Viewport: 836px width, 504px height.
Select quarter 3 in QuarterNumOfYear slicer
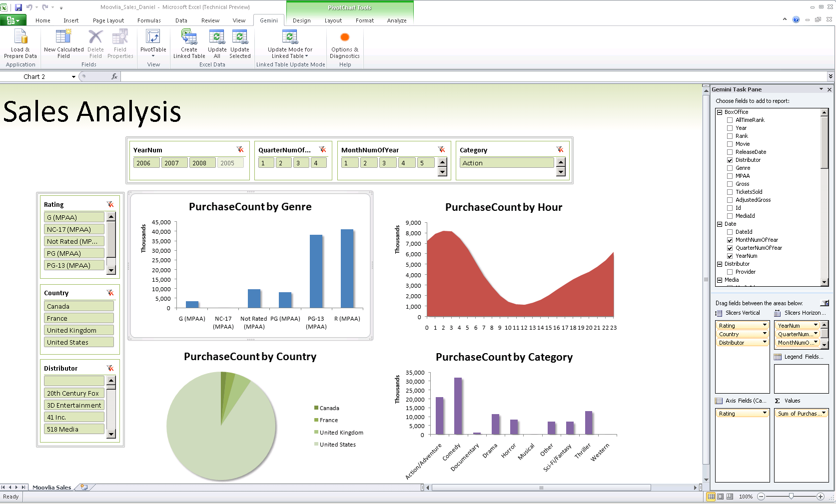(x=301, y=163)
